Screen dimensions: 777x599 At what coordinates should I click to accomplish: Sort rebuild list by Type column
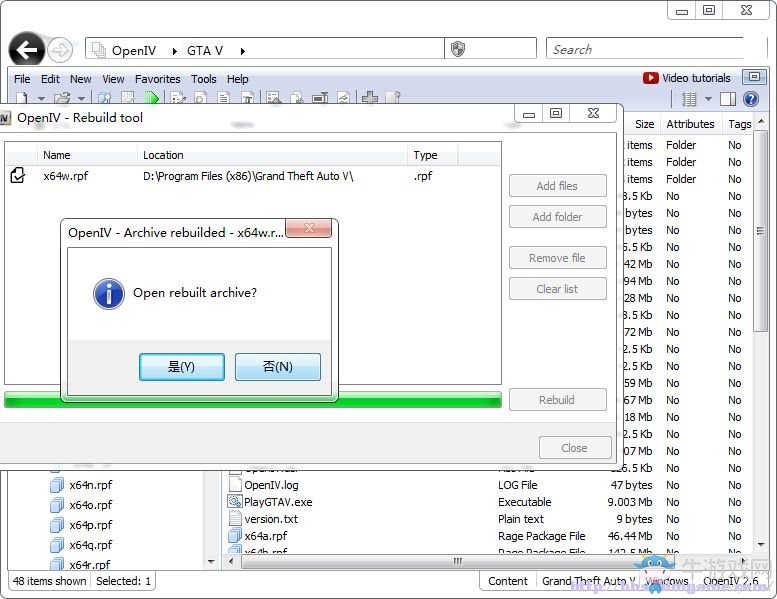pyautogui.click(x=433, y=155)
